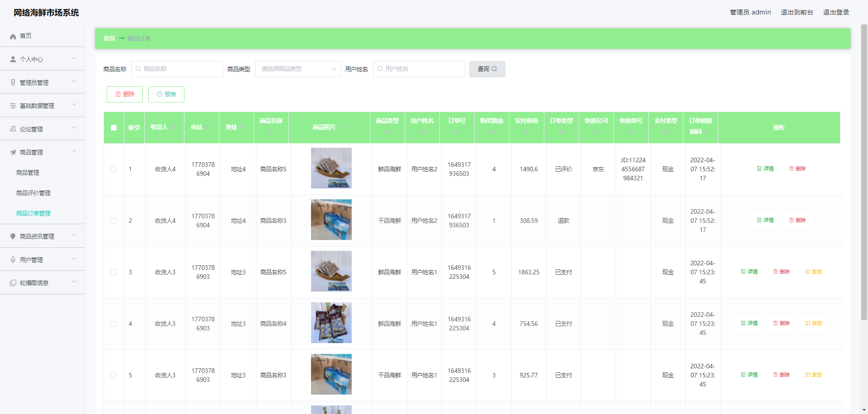Image resolution: width=868 pixels, height=414 pixels.
Task: Check the checkbox for row 2
Action: pos(113,221)
